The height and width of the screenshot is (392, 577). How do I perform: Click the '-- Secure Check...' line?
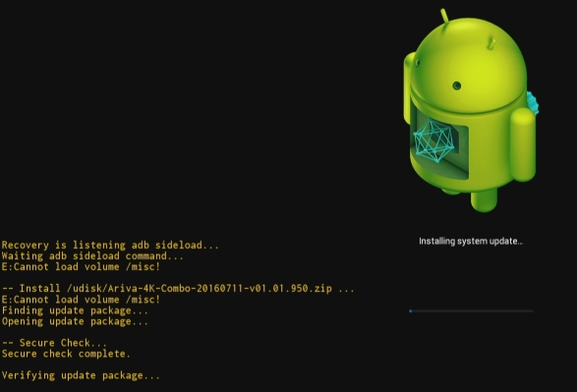[54, 343]
